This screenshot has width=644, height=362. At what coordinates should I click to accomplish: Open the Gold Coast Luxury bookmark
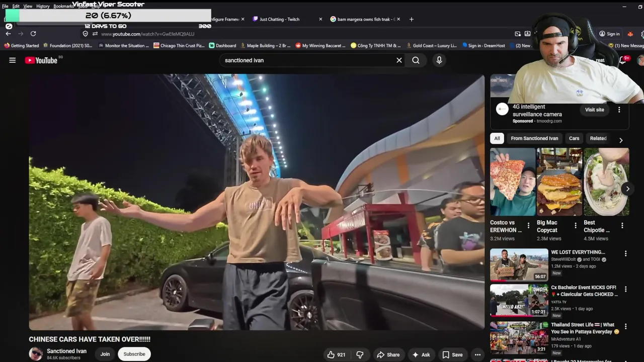click(432, 45)
